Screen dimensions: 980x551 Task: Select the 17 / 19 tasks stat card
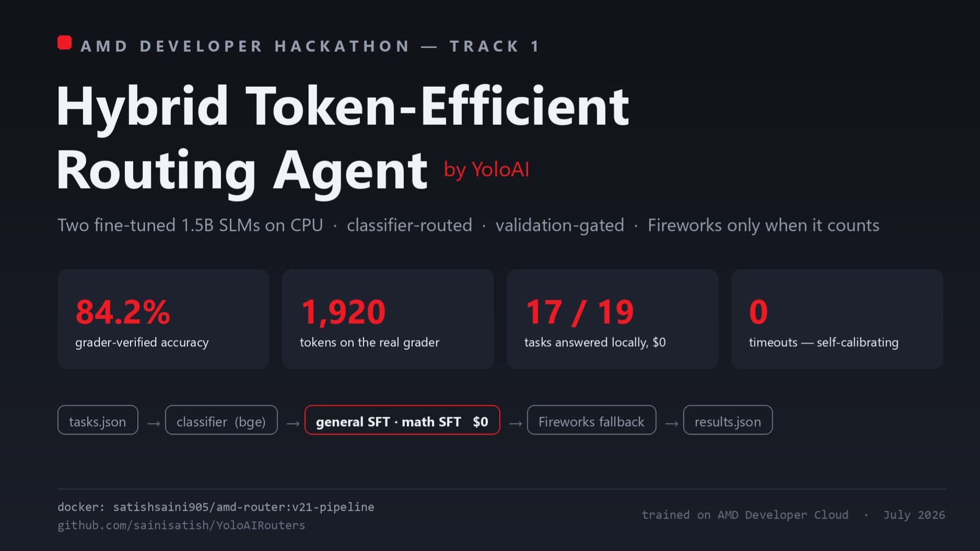[x=613, y=319]
